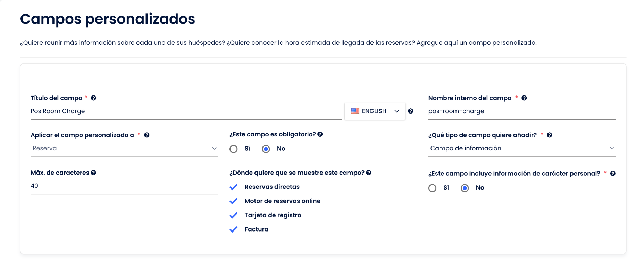Toggle the Motor de reservas online checkmark

point(234,201)
